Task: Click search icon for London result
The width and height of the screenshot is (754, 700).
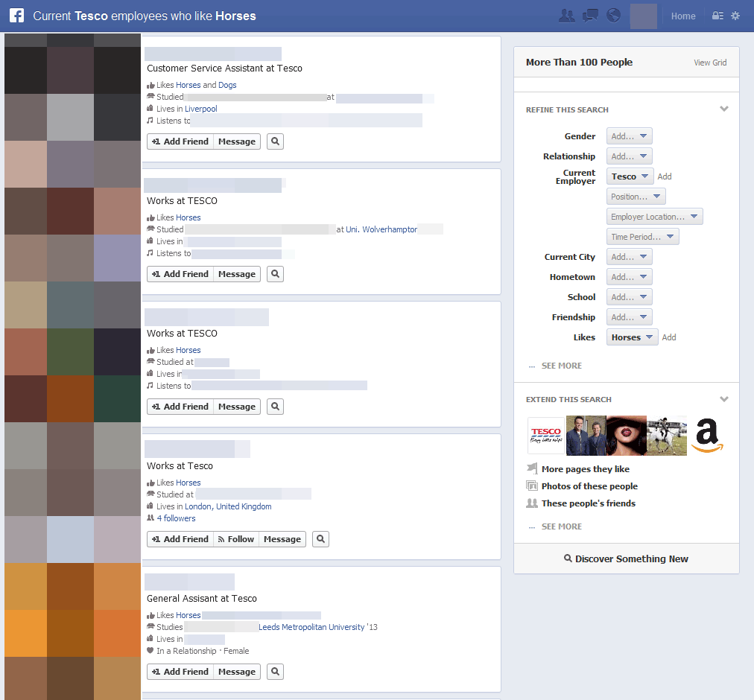Action: click(x=320, y=539)
